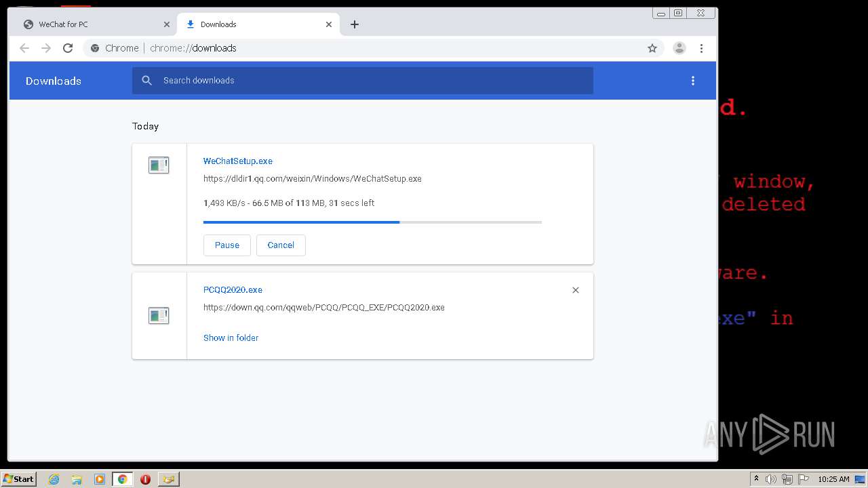Click the WeChatSetup download progress bar
This screenshot has height=488, width=868.
pos(372,222)
